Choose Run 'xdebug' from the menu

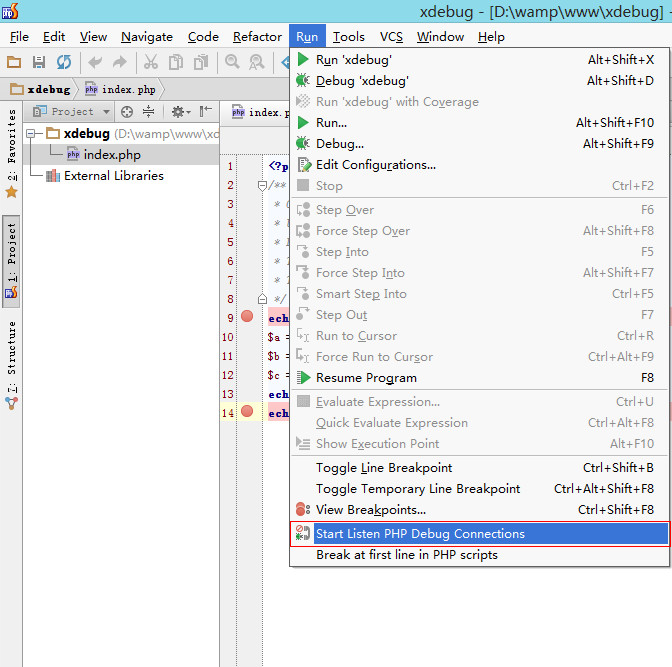click(x=480, y=60)
